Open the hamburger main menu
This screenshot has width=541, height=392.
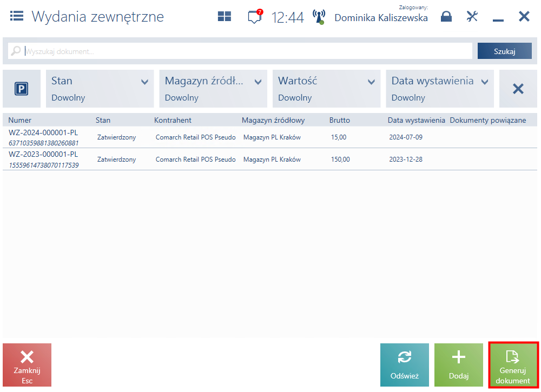(x=17, y=16)
